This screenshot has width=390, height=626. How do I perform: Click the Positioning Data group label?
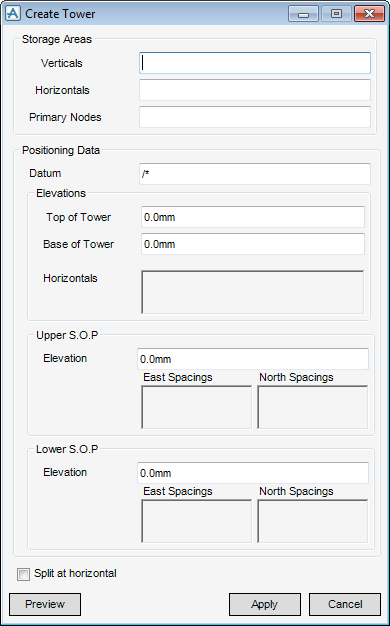coord(61,150)
